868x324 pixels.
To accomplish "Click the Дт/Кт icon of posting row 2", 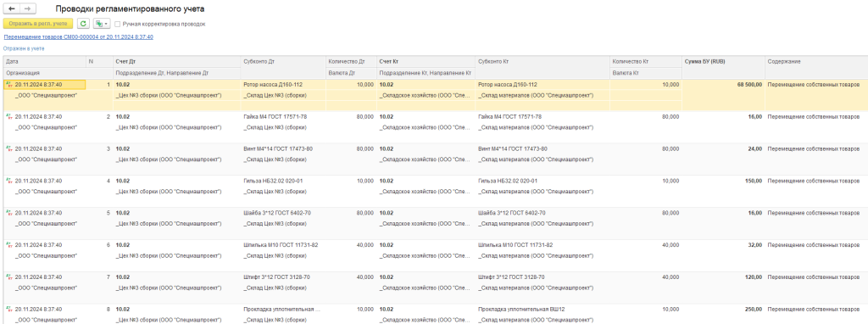I will (x=8, y=117).
